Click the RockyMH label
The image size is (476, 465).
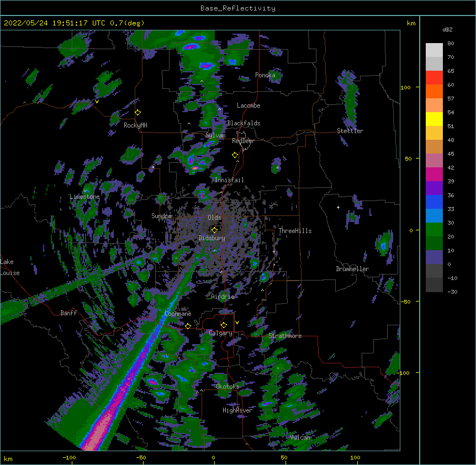(135, 125)
